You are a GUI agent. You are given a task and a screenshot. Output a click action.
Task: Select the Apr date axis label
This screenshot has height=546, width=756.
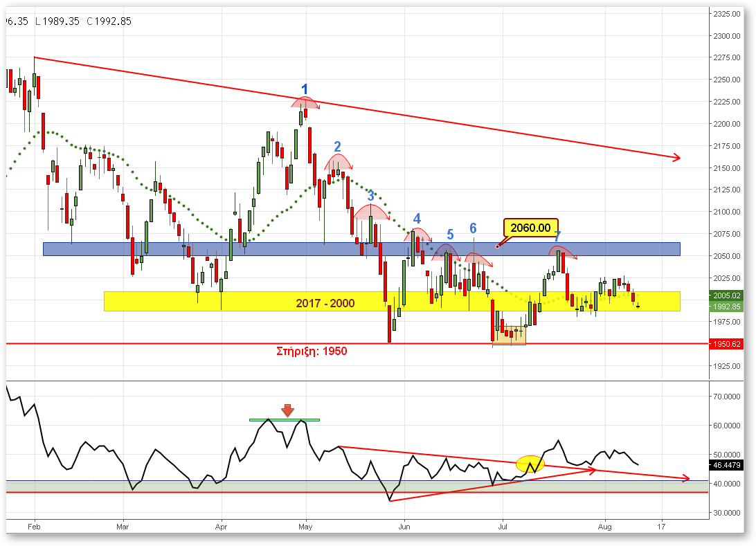pyautogui.click(x=221, y=527)
